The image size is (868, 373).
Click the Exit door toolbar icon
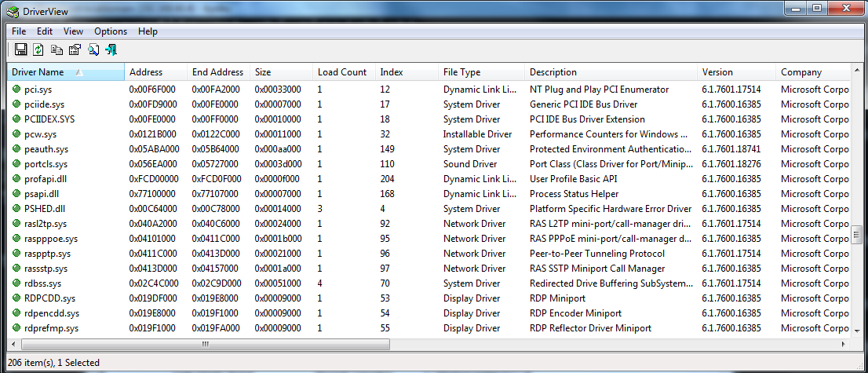[x=111, y=50]
